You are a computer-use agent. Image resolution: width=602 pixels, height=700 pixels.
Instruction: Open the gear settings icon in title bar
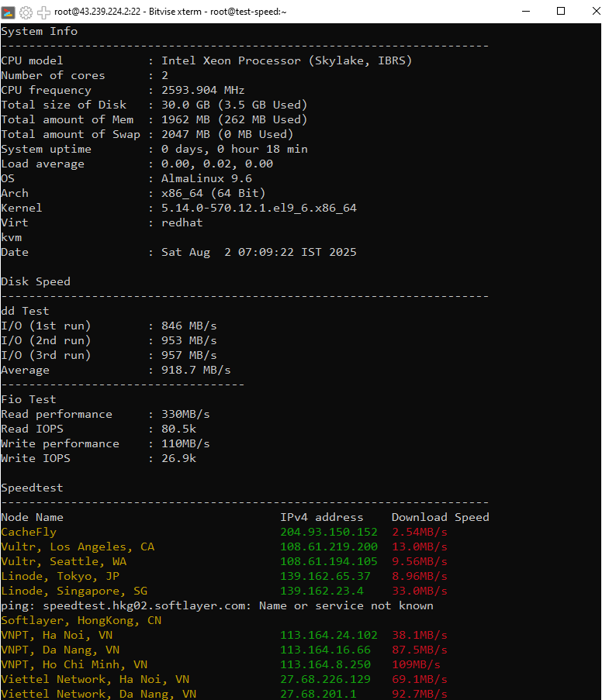coord(26,12)
